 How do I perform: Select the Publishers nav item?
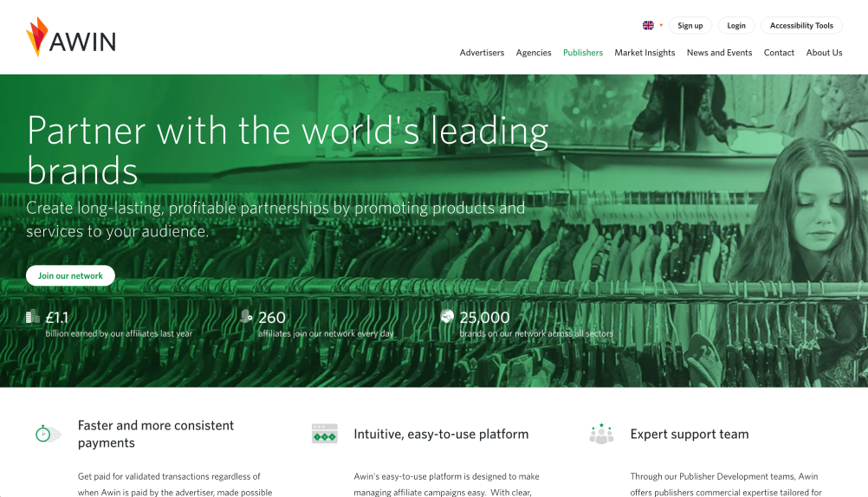[583, 53]
